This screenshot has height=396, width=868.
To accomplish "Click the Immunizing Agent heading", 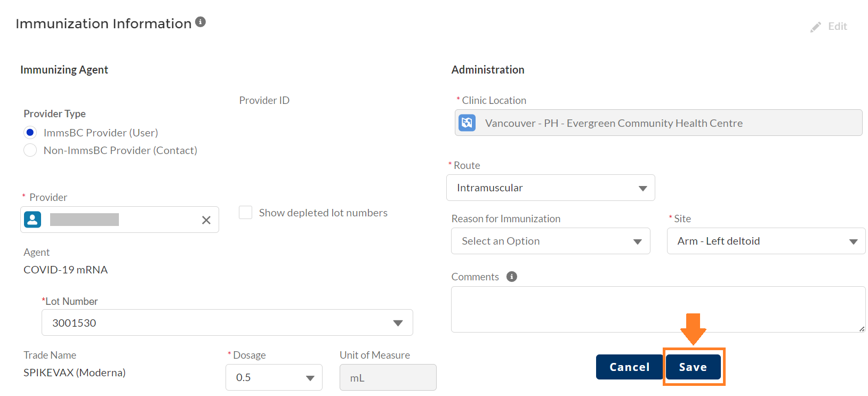I will 64,70.
